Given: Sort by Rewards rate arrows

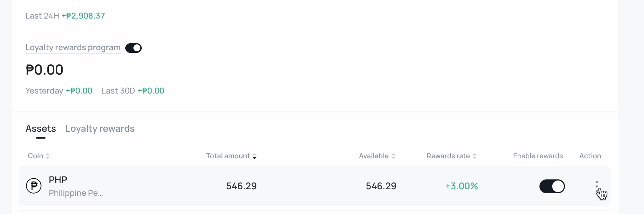Looking at the screenshot, I should [x=475, y=156].
